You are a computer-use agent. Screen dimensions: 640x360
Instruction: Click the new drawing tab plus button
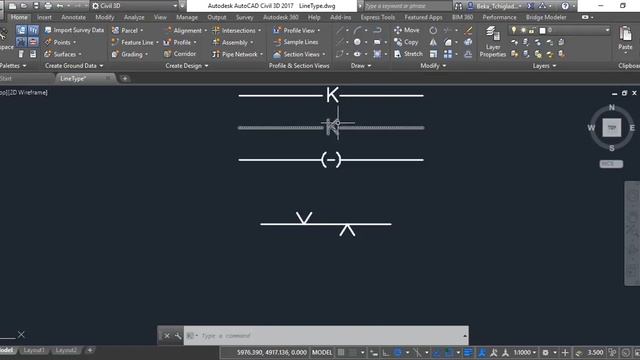[x=125, y=78]
